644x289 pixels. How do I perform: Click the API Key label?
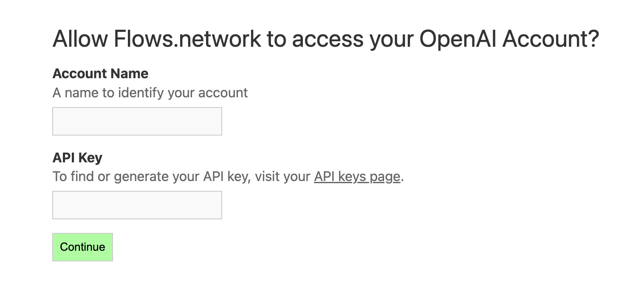(x=77, y=158)
